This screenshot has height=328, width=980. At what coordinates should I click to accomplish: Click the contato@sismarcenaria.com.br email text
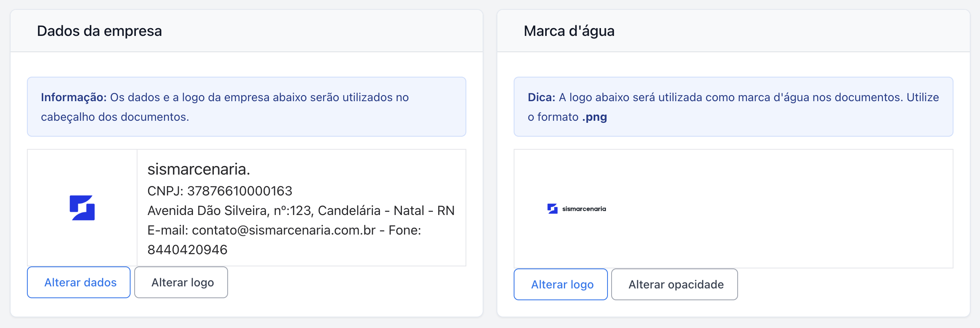click(284, 230)
